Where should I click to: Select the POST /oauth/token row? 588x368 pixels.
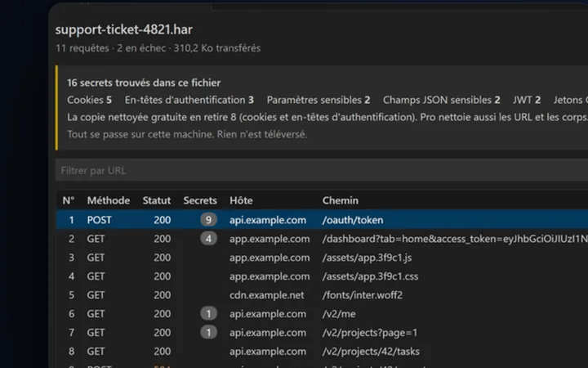tap(322, 220)
